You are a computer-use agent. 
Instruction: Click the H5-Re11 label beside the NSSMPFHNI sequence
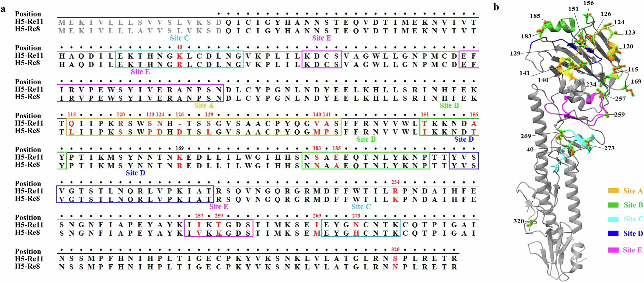[29, 259]
